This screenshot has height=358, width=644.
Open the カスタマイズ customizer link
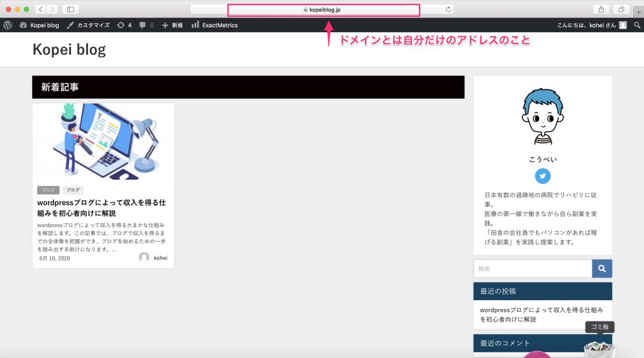tap(88, 25)
